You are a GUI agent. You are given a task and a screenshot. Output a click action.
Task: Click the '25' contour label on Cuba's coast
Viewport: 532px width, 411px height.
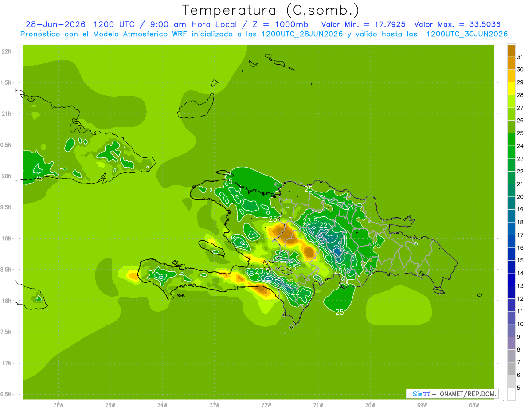pos(39,179)
